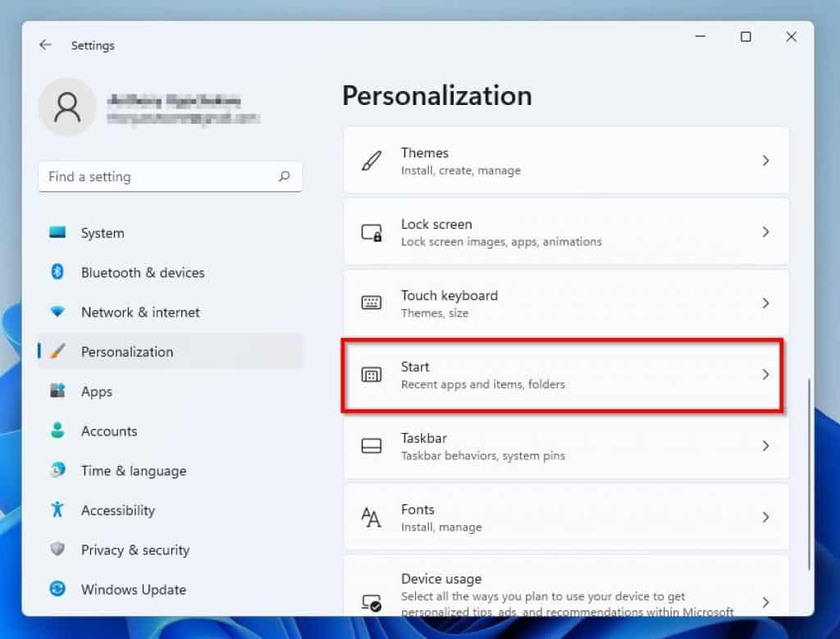Open the Device usage card

(566, 586)
